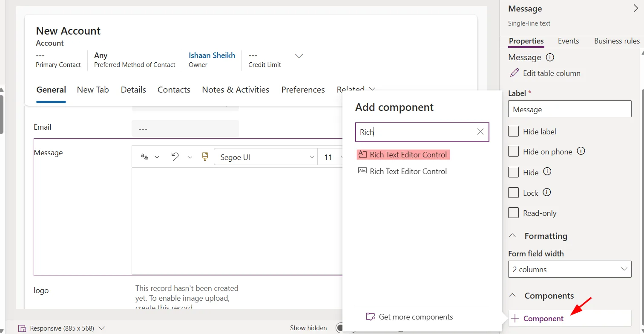Collapse the Message properties pane chevron
The height and width of the screenshot is (334, 644).
[636, 9]
